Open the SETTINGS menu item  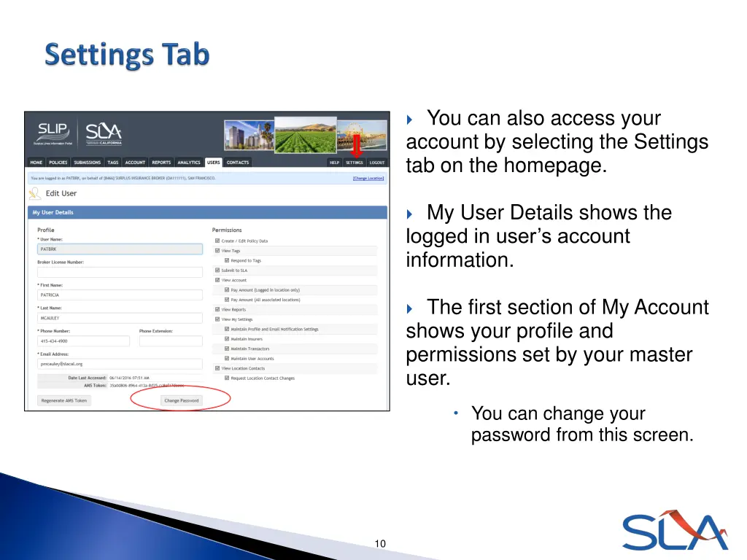[x=355, y=163]
